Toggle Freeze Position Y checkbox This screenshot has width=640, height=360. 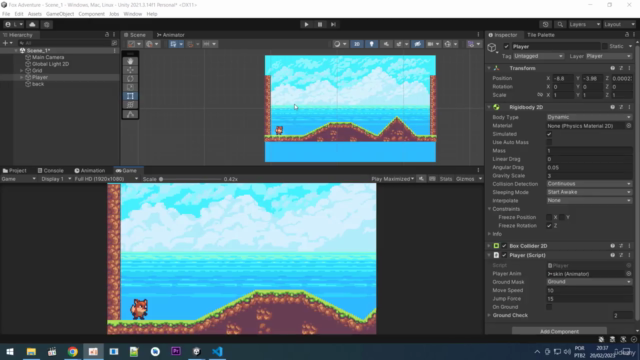[x=562, y=217]
